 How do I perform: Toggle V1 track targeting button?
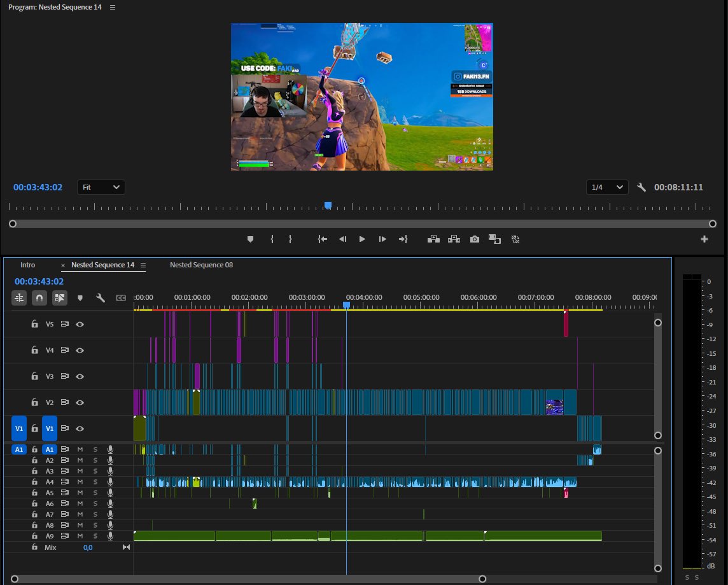click(x=50, y=428)
